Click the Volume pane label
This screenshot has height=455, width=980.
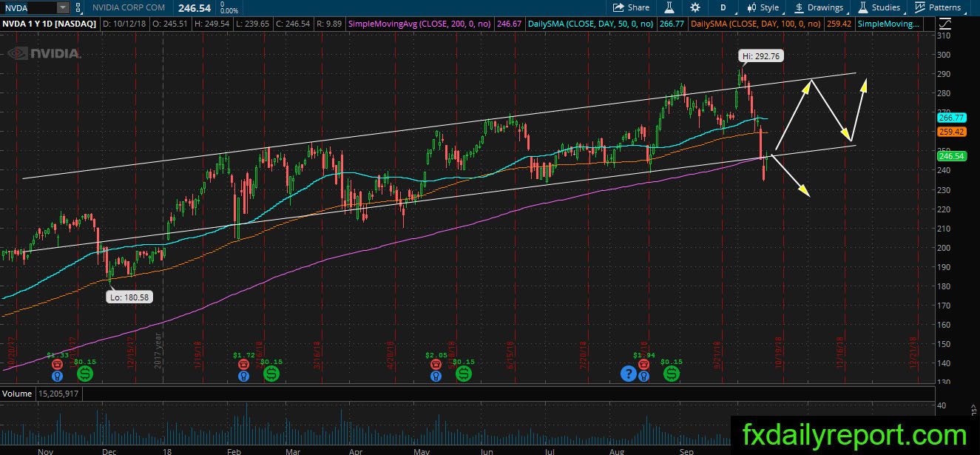tap(16, 394)
